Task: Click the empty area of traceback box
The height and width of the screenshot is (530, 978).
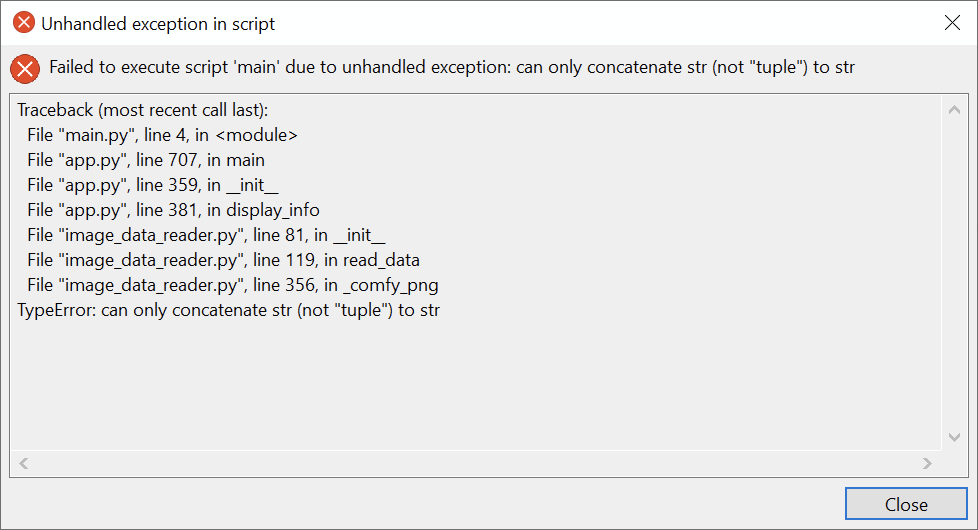Action: click(474, 387)
